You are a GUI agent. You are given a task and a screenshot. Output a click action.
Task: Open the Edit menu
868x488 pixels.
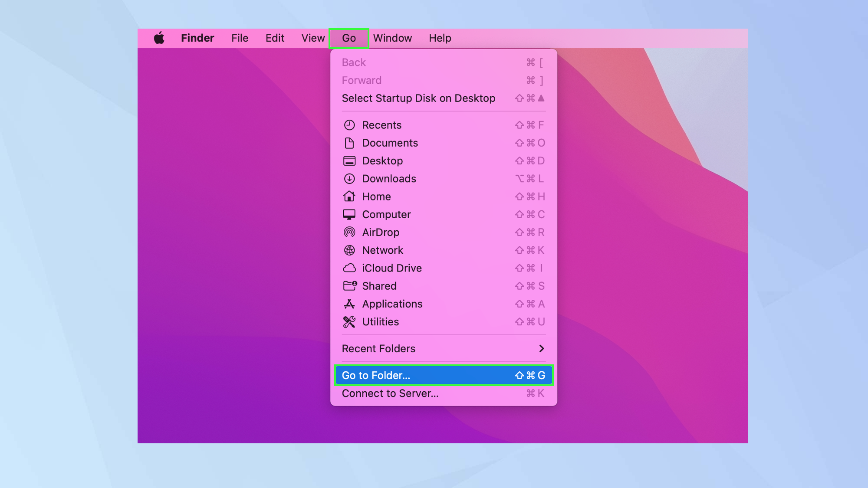tap(275, 38)
